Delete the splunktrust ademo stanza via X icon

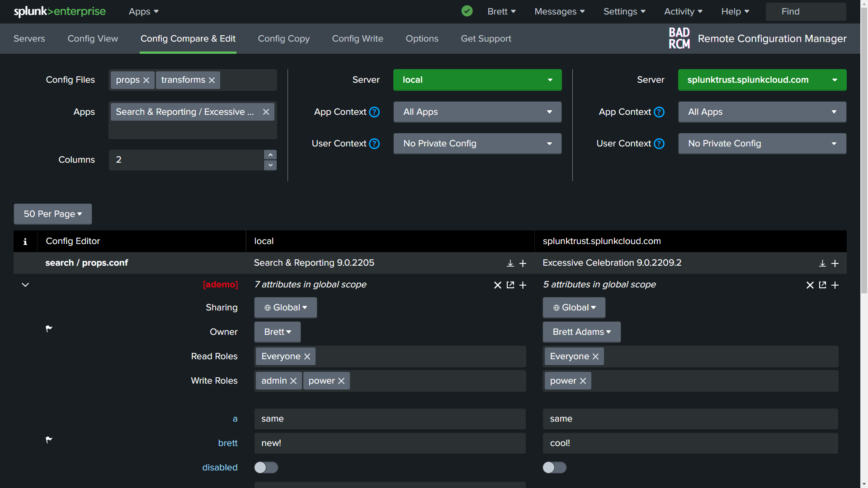pos(810,285)
